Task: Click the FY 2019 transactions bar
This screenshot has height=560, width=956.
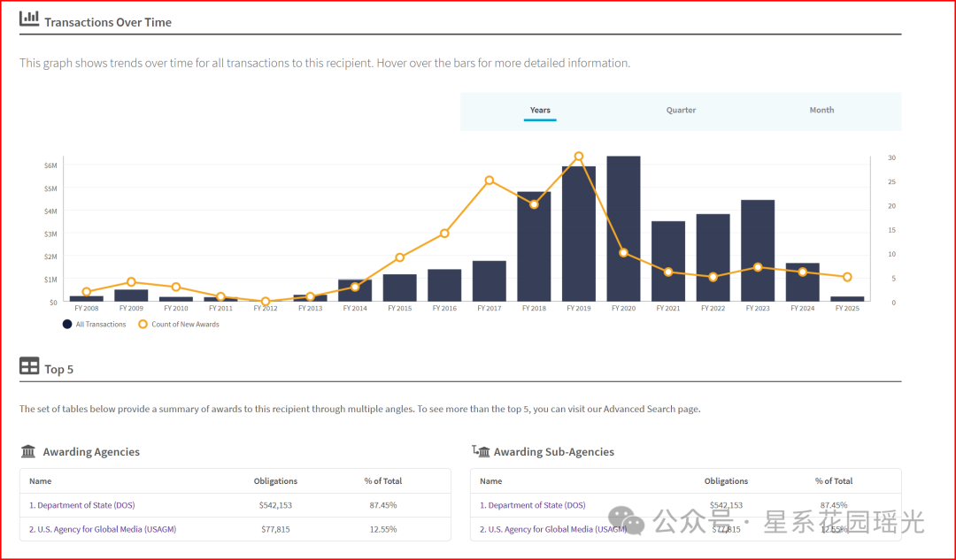Action: (579, 234)
